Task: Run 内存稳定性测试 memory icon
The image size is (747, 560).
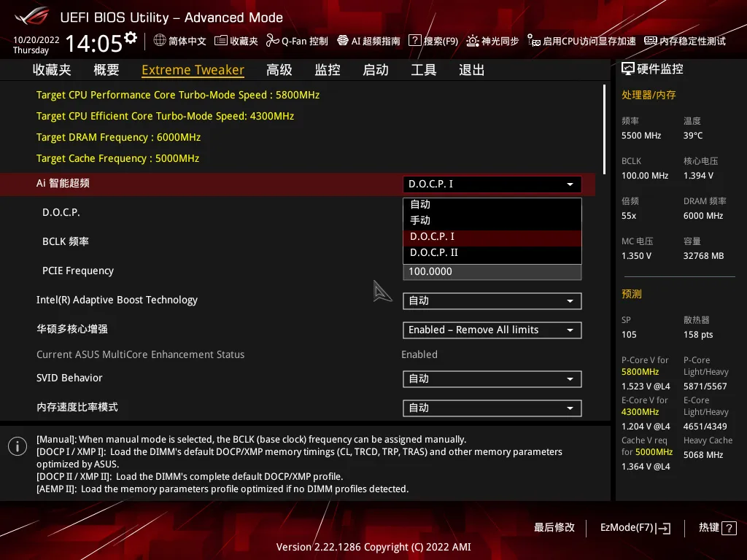Action: coord(650,41)
